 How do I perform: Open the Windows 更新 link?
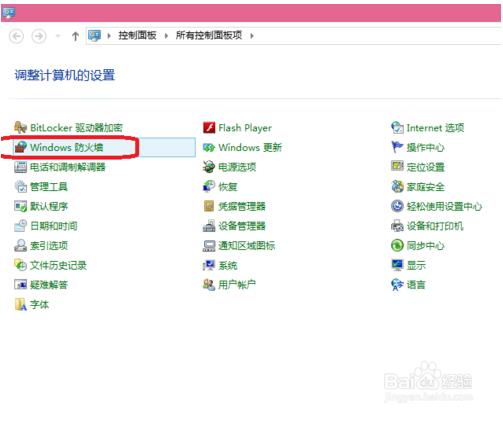[250, 147]
